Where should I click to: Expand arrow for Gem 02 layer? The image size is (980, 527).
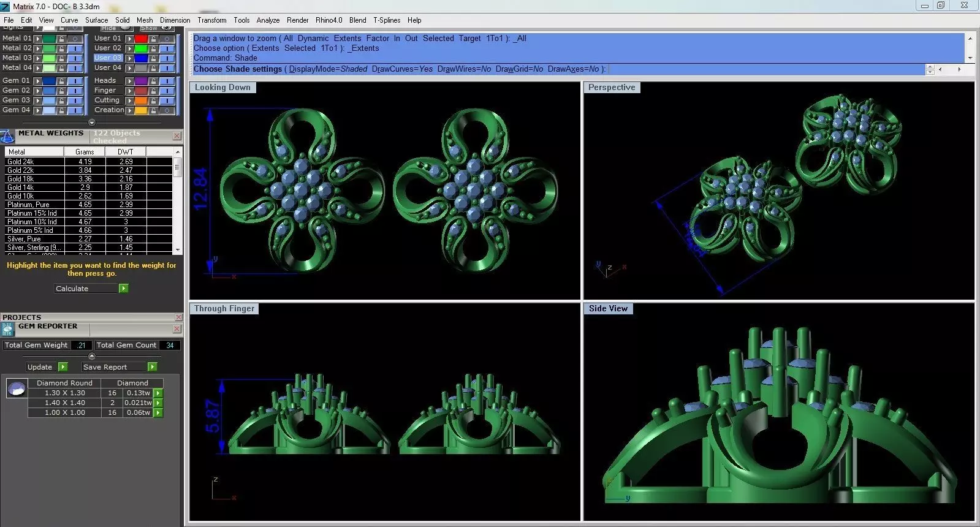click(37, 91)
